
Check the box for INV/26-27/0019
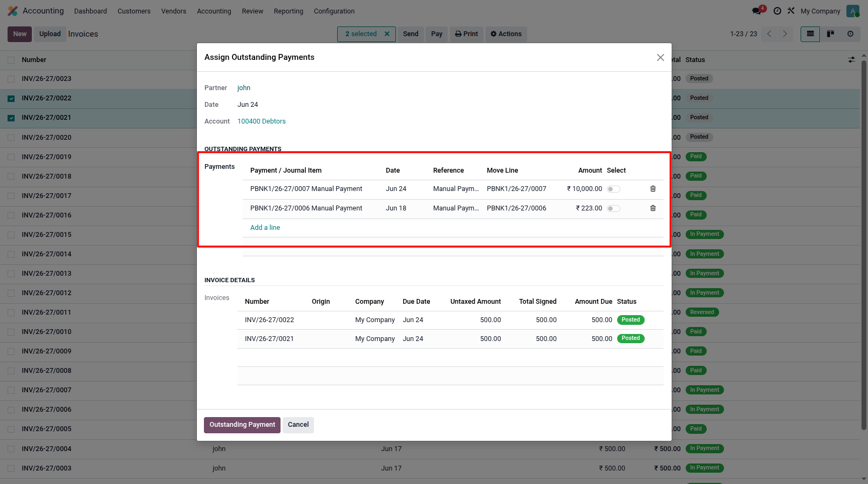coord(11,157)
